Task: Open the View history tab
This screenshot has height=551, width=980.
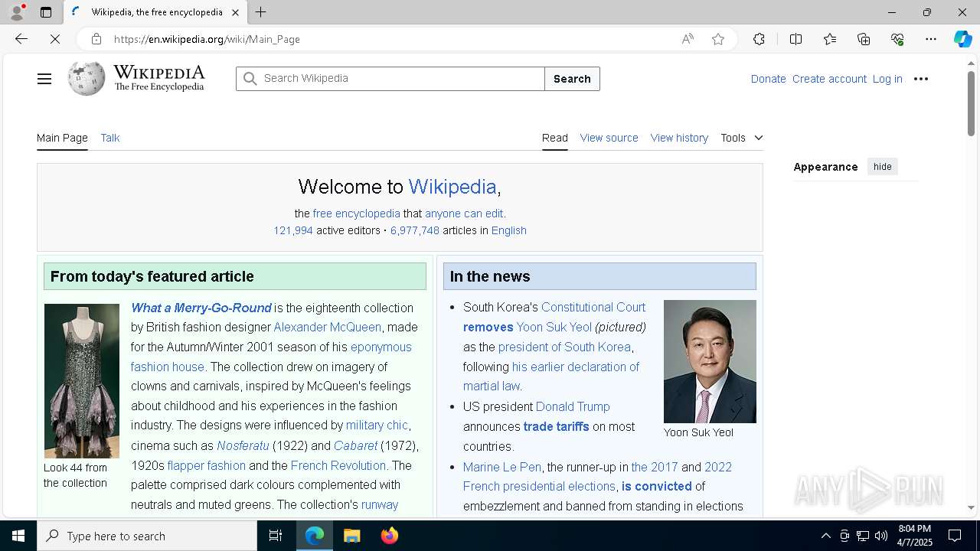Action: click(679, 138)
